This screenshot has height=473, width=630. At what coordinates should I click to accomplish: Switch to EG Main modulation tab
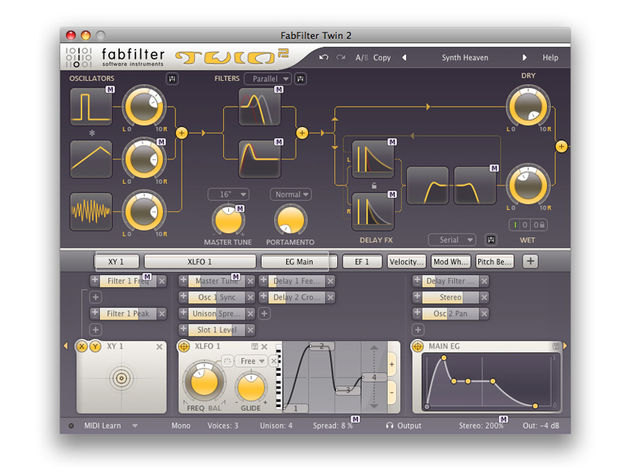[299, 262]
